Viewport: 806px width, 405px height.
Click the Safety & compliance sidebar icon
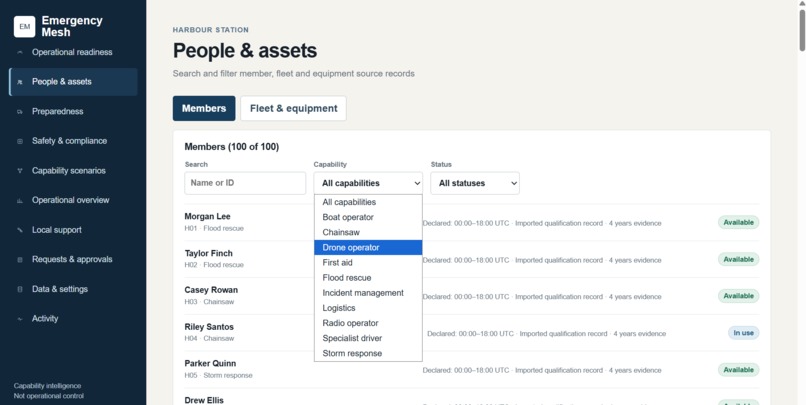click(x=20, y=141)
